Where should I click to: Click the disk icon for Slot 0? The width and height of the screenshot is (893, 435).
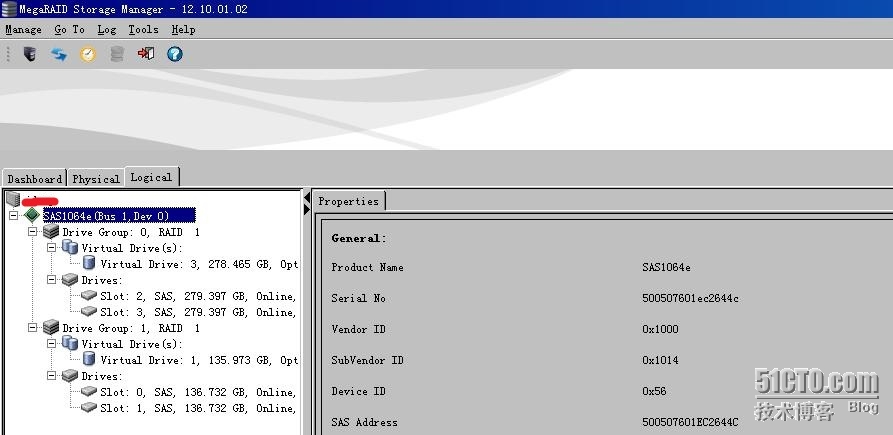pos(89,391)
